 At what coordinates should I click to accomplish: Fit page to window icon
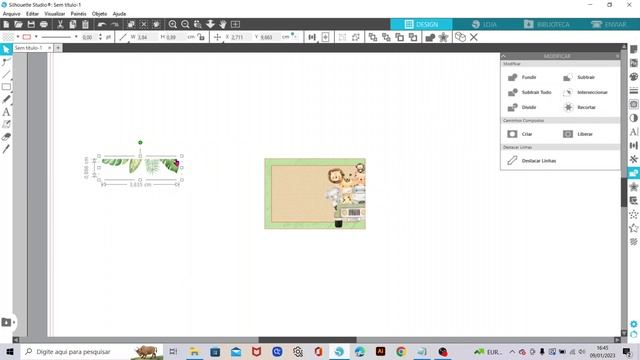pos(236,24)
